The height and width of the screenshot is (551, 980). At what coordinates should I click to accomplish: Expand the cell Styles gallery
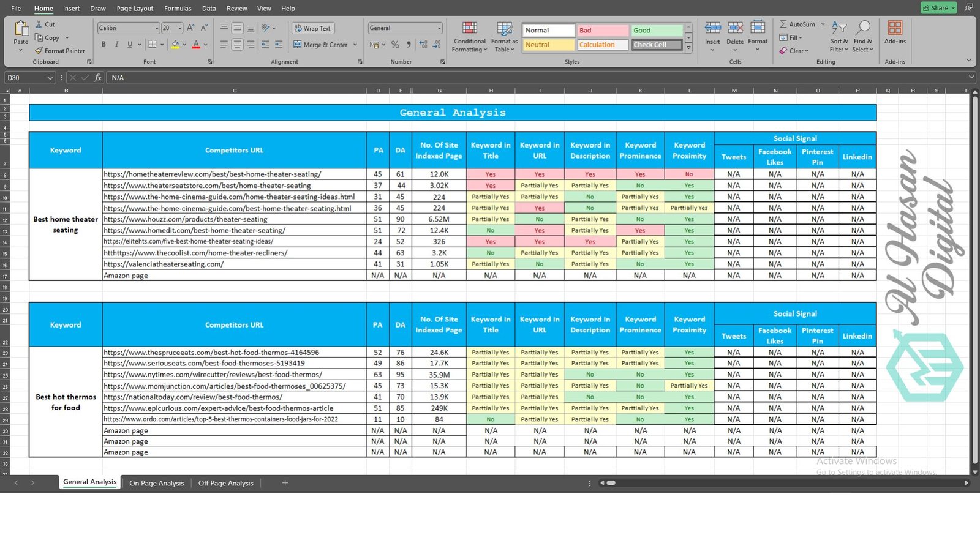coord(688,48)
